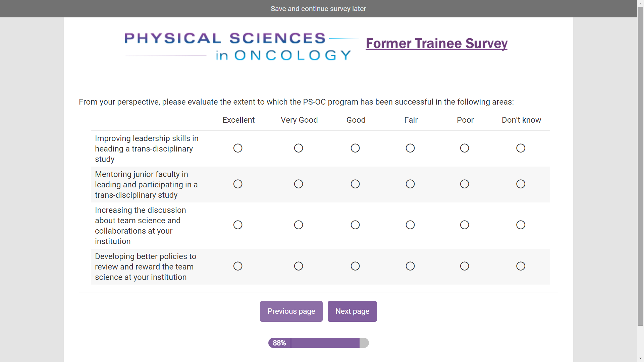Choose Don't know for developing better policies
The width and height of the screenshot is (644, 362).
tap(521, 266)
